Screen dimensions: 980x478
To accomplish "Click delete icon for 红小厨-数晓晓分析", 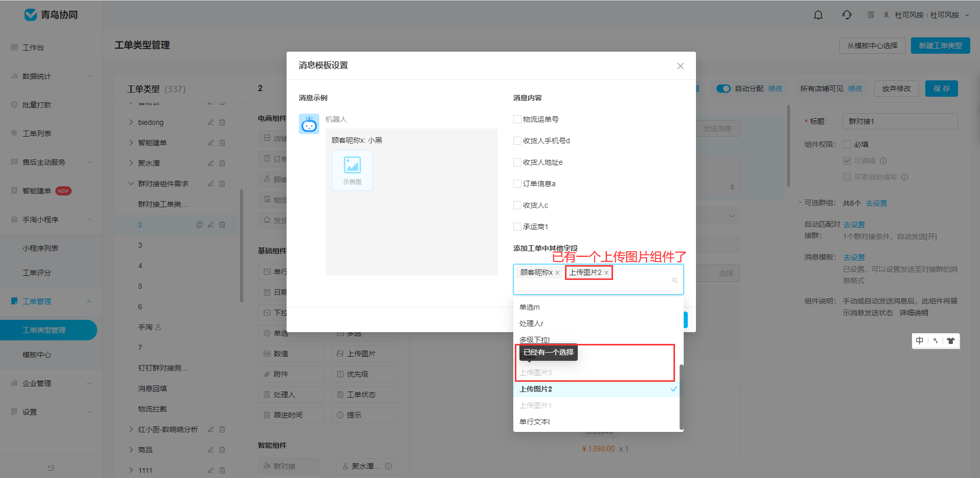I will pos(222,429).
